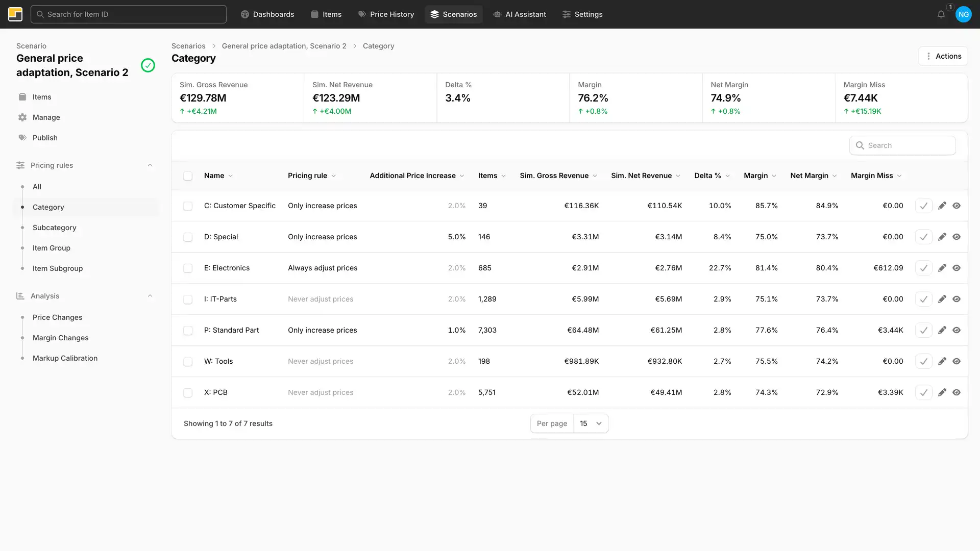Toggle eye icon for C: Customer Specific

[x=957, y=206]
